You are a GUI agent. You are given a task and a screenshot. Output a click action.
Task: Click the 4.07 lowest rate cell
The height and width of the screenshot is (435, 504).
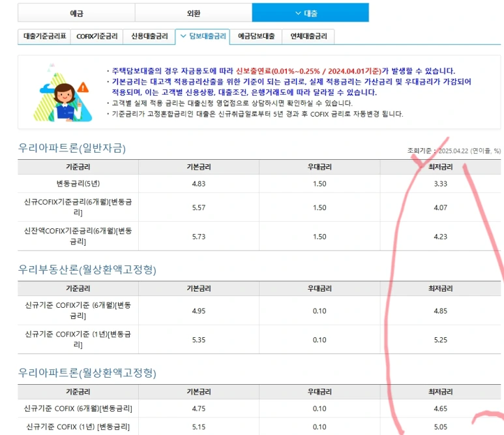point(440,207)
